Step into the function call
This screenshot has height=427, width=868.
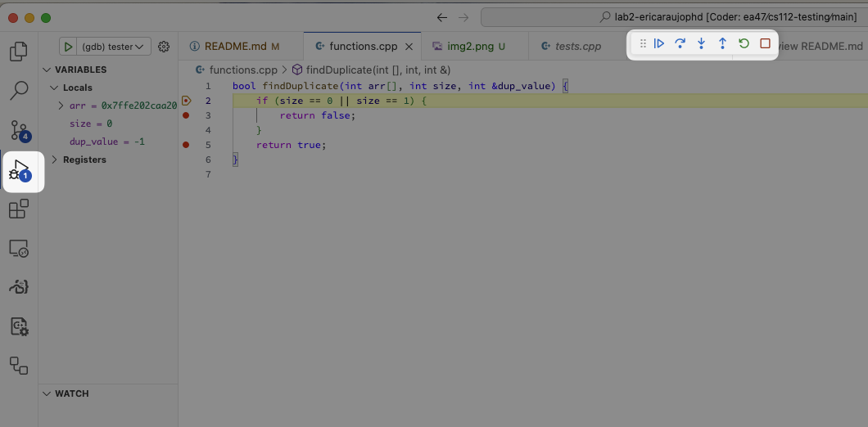pos(701,44)
